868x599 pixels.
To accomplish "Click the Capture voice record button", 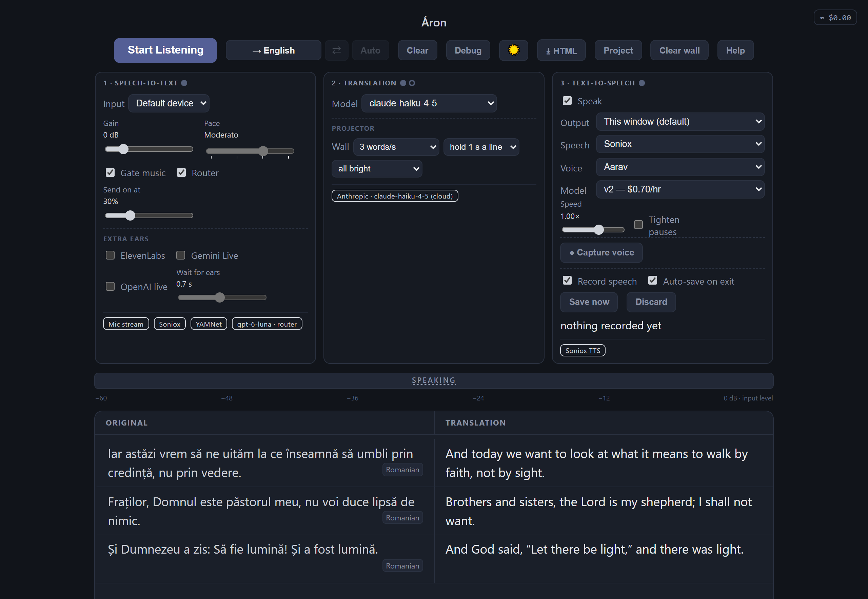I will (601, 253).
